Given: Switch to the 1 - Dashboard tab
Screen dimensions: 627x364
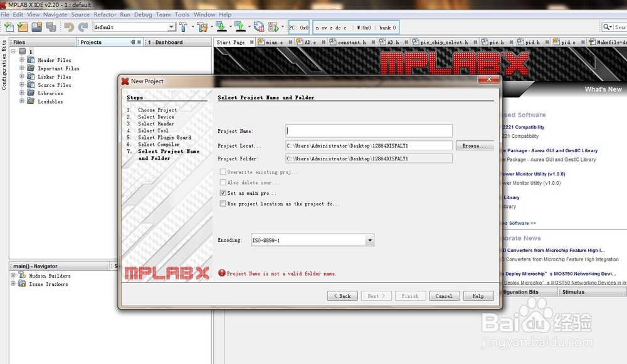Looking at the screenshot, I should pos(165,42).
